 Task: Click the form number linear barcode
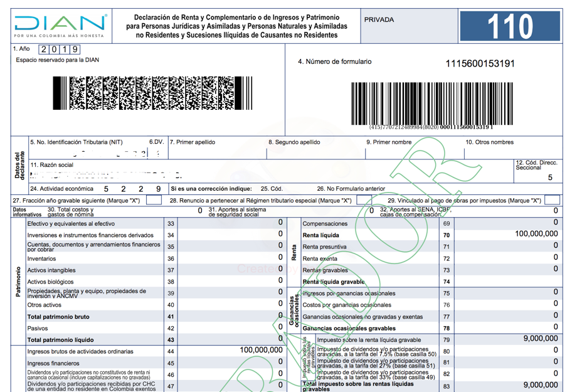pyautogui.click(x=431, y=103)
